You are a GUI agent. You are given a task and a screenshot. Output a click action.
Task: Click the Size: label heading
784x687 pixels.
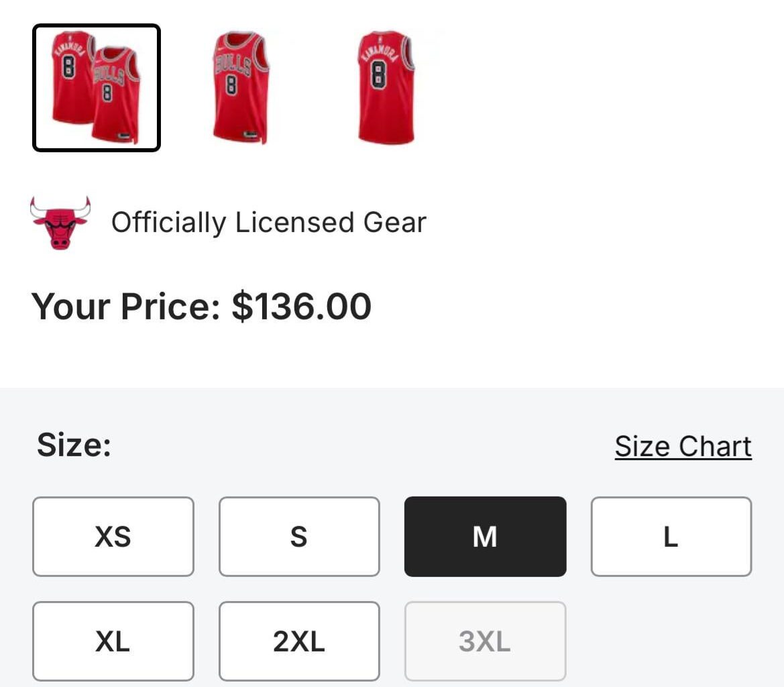click(74, 445)
